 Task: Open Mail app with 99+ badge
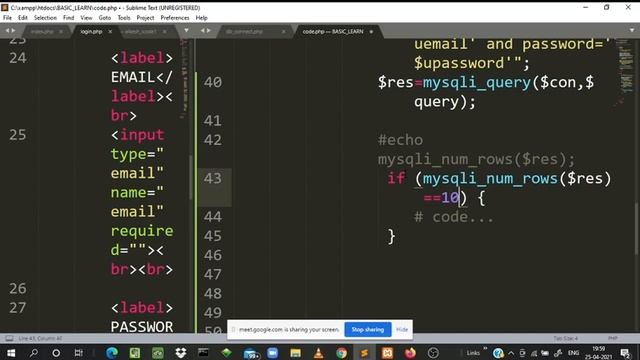tap(250, 353)
